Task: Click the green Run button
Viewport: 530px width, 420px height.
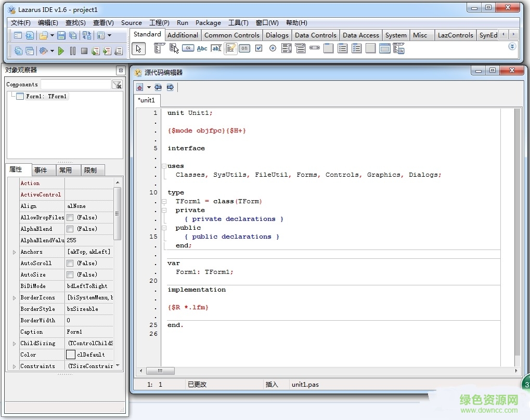Action: pyautogui.click(x=61, y=51)
